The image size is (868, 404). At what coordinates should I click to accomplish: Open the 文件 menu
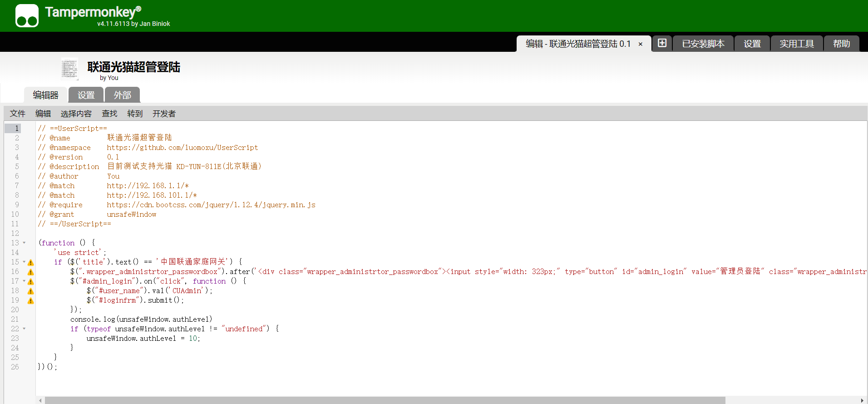[18, 114]
